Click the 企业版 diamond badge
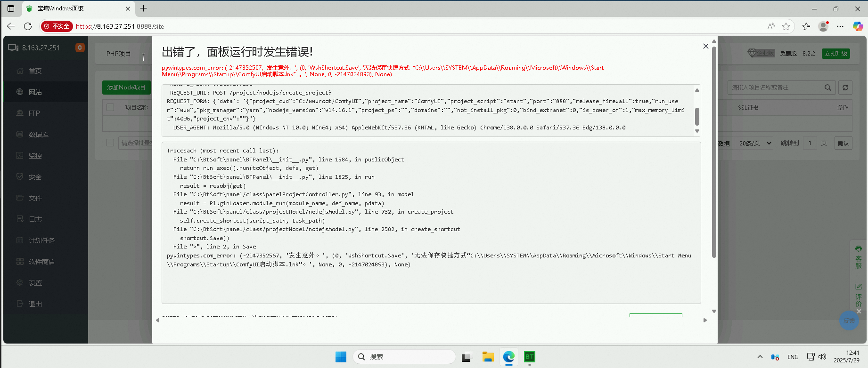The width and height of the screenshot is (868, 368). click(x=761, y=53)
